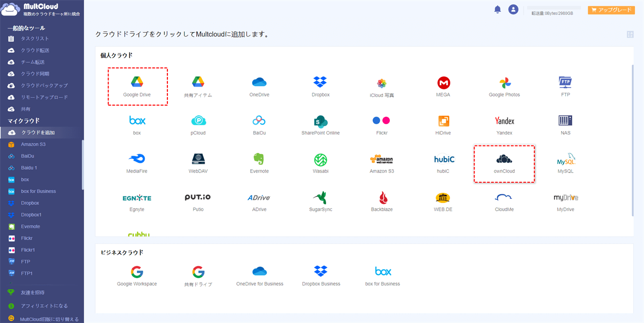Add Yandex cloud
The height and width of the screenshot is (323, 644).
click(504, 125)
